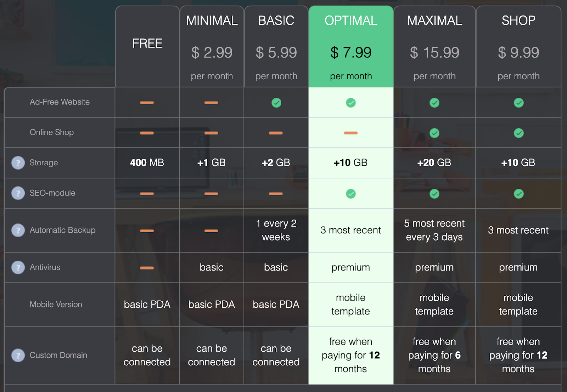Click the orange dash for Online Shop under OPTIMAL
The width and height of the screenshot is (567, 392).
351,133
